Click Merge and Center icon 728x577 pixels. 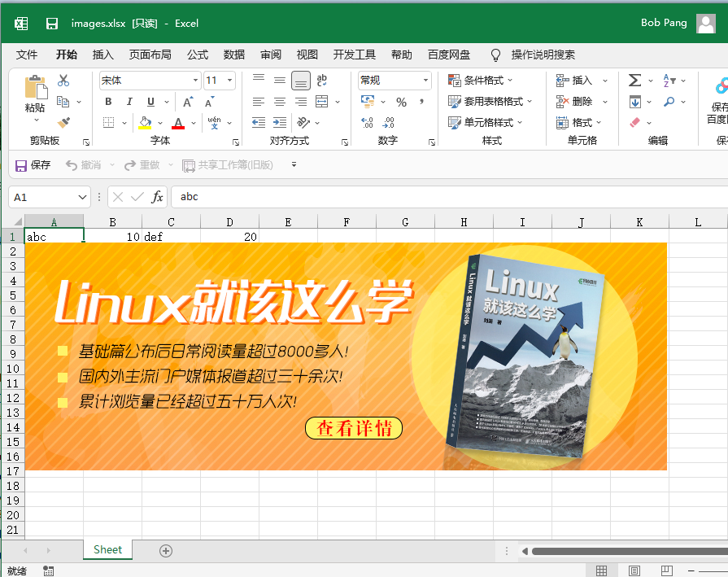[x=322, y=102]
